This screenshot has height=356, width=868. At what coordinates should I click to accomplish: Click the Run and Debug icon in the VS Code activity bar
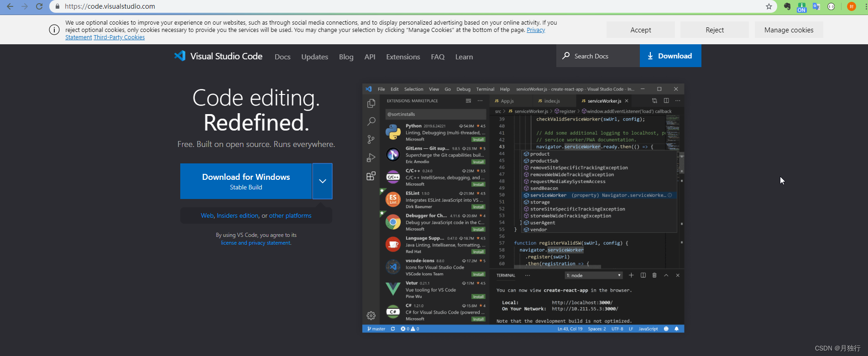point(371,158)
